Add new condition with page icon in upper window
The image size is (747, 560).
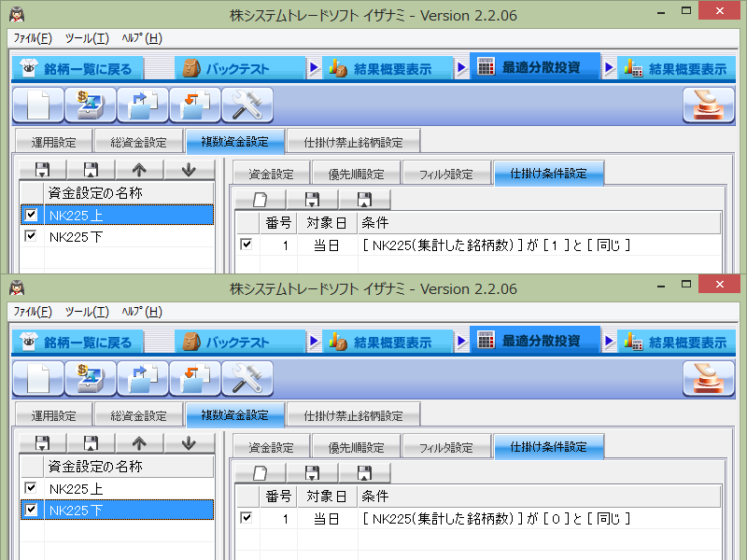point(261,200)
